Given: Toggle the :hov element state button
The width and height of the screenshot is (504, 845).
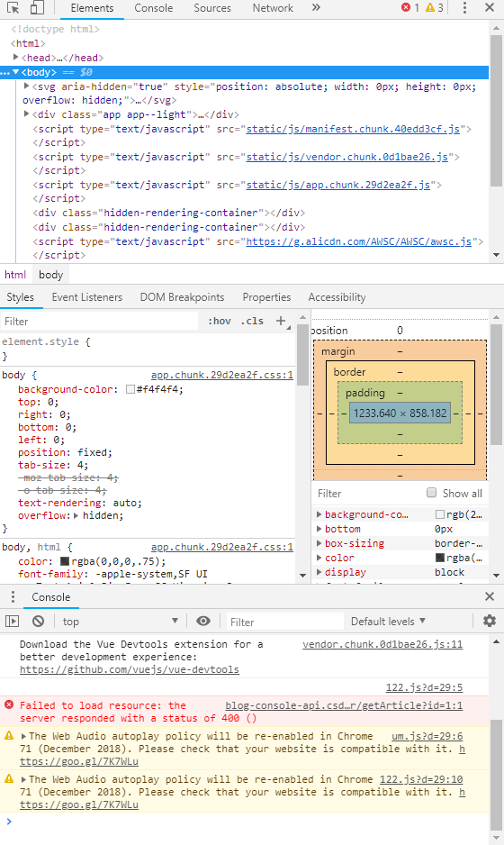Looking at the screenshot, I should (x=220, y=322).
